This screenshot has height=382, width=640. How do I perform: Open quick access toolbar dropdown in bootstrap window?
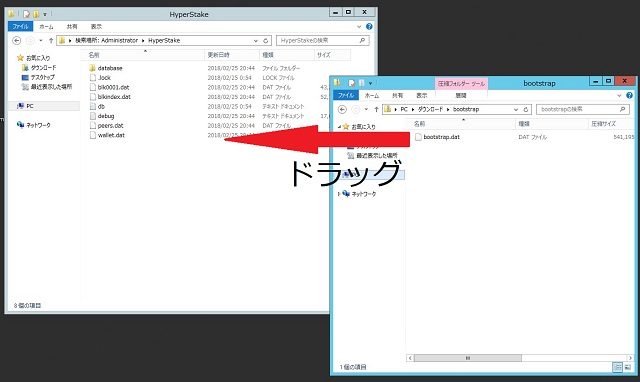370,84
